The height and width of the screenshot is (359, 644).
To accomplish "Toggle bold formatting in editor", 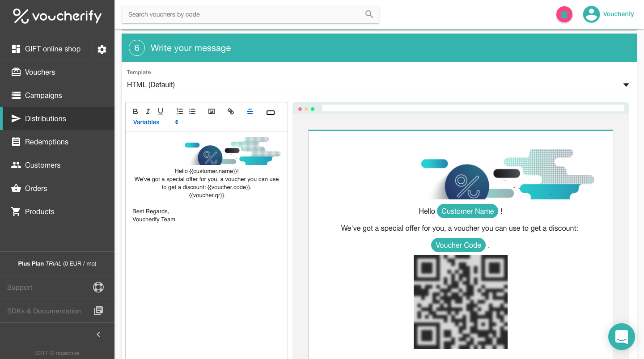I will click(x=136, y=111).
